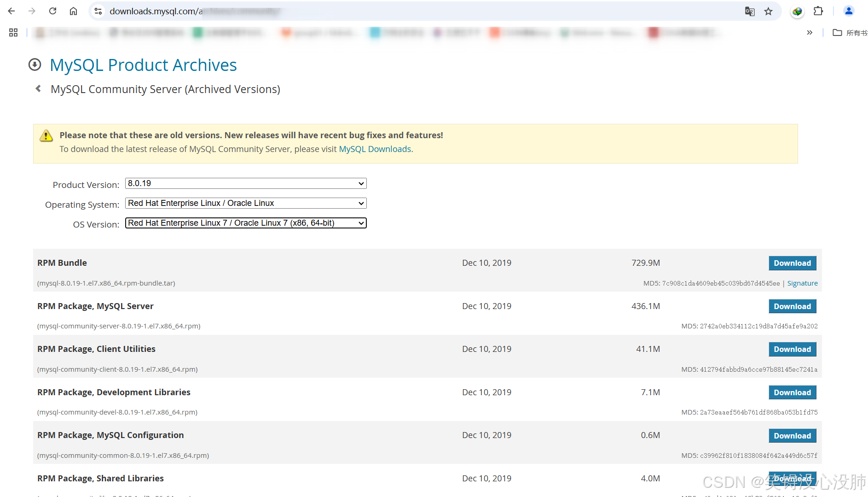
Task: View site information icon in address bar
Action: [98, 11]
